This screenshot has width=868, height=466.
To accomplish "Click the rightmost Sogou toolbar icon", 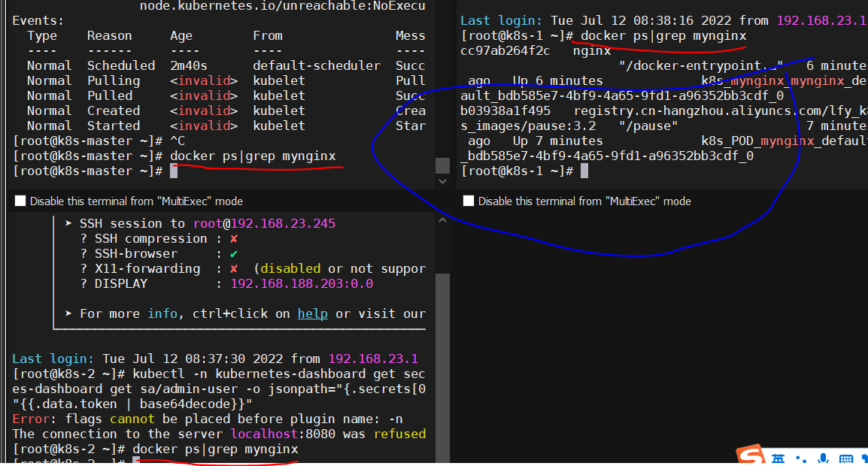I will [x=865, y=458].
